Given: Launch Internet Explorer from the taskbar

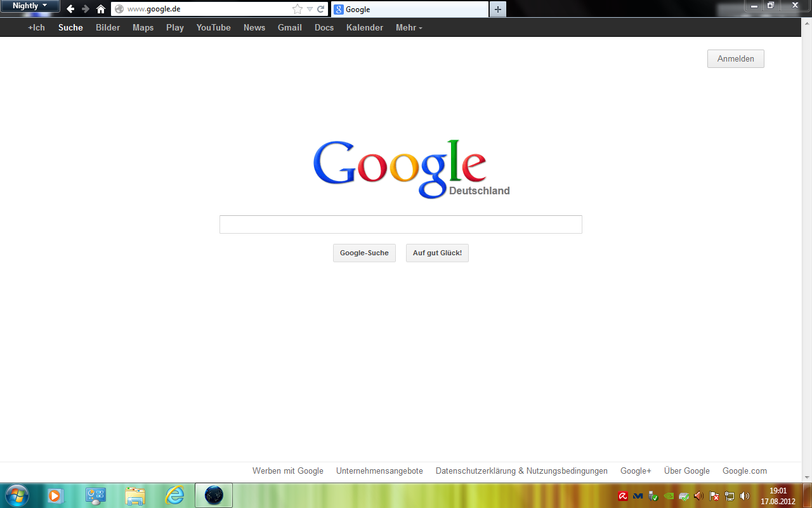Looking at the screenshot, I should pos(174,495).
